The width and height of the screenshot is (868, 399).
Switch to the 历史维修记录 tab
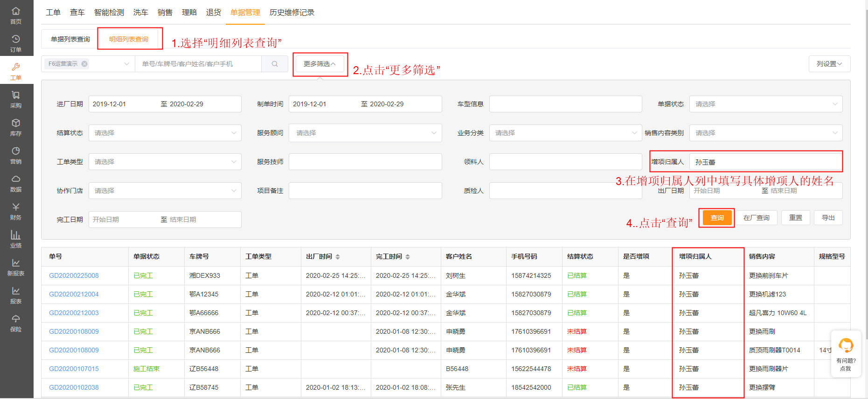[x=292, y=13]
